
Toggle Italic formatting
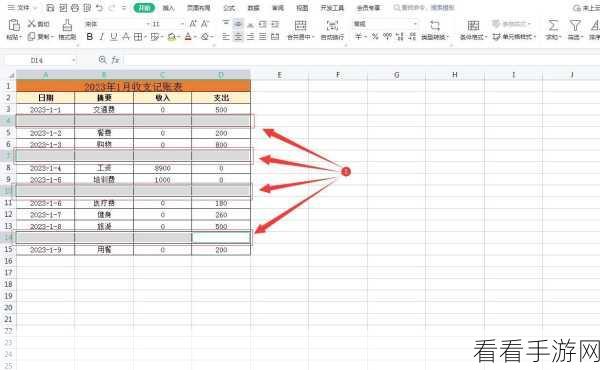click(x=101, y=37)
